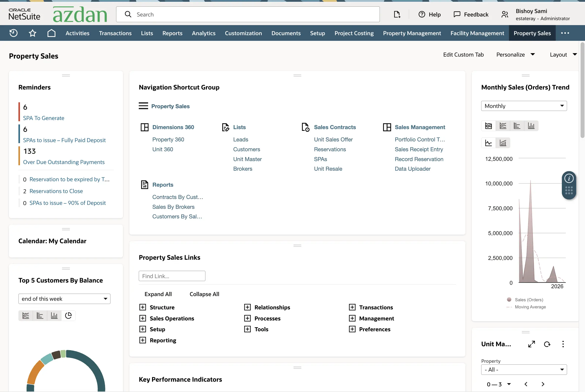Click Expand All in Property Sales Links
Viewport: 585px width, 392px height.
click(x=158, y=294)
